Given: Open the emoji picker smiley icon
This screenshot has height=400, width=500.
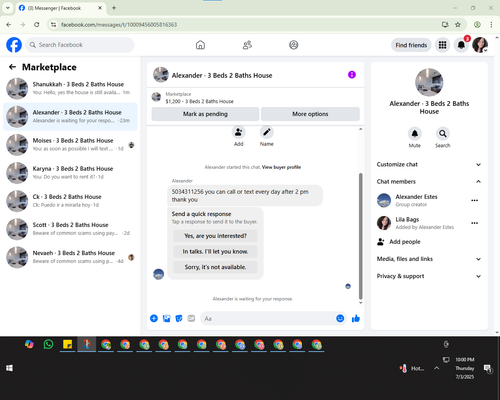Looking at the screenshot, I should 340,318.
